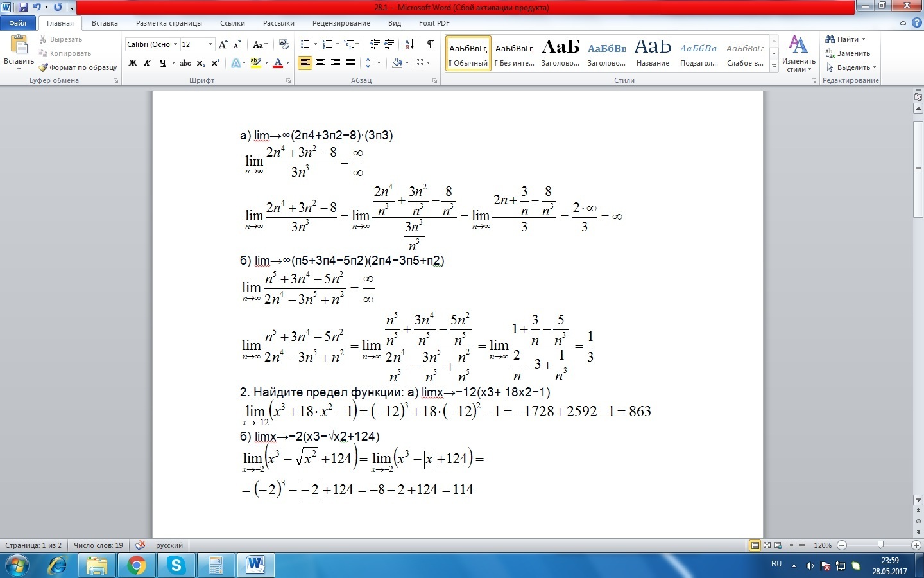
Task: Apply the Обычный style
Action: (468, 53)
